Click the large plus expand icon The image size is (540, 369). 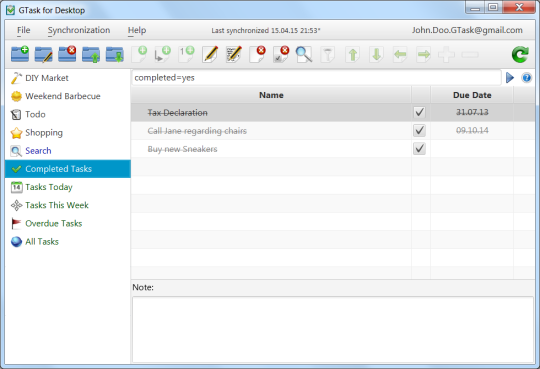[x=446, y=54]
